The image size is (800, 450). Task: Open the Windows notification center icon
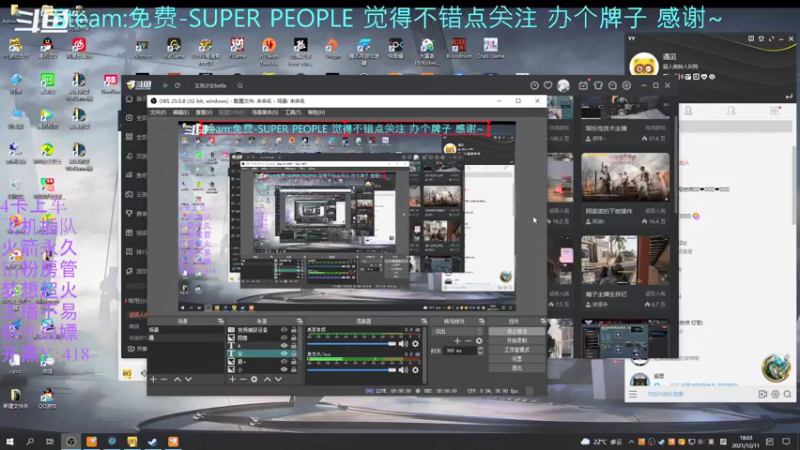pos(786,441)
